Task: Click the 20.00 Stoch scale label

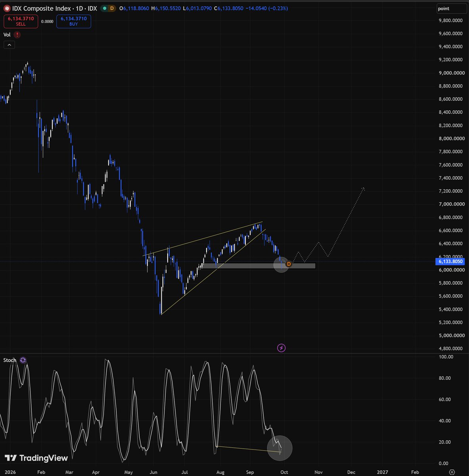Action: tap(445, 442)
